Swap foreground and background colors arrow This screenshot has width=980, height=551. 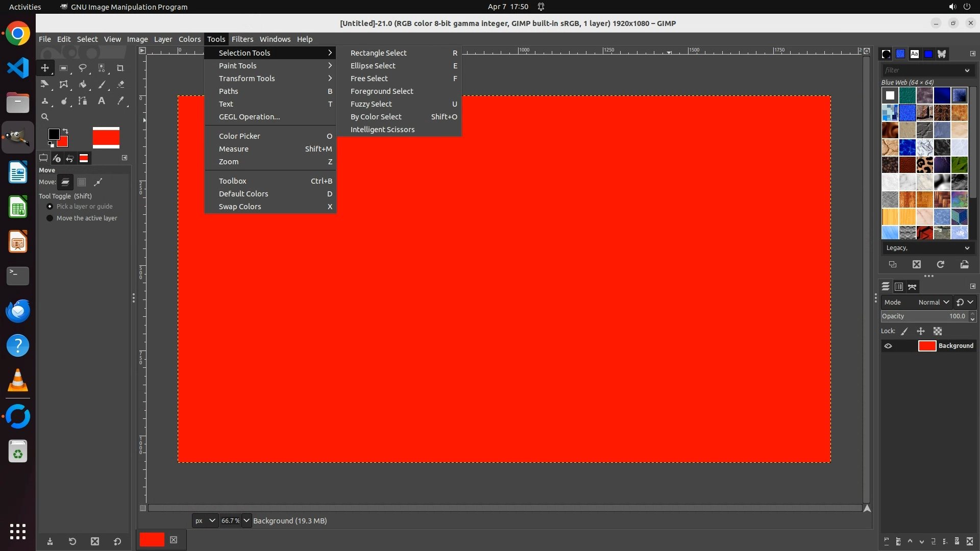click(65, 131)
